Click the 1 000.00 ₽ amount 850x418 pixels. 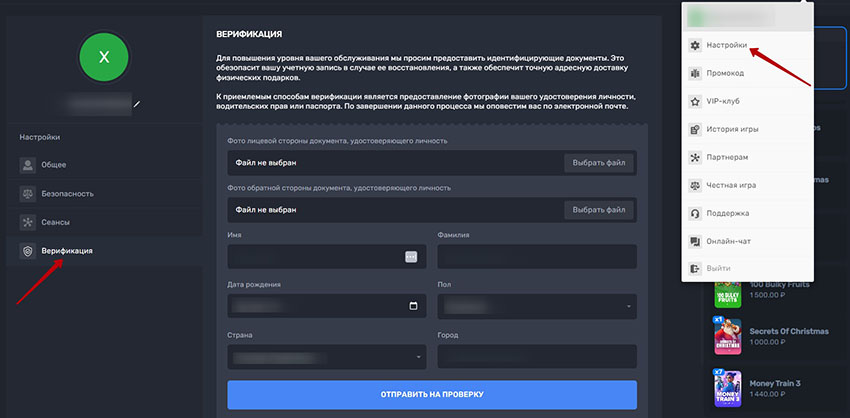(x=768, y=342)
